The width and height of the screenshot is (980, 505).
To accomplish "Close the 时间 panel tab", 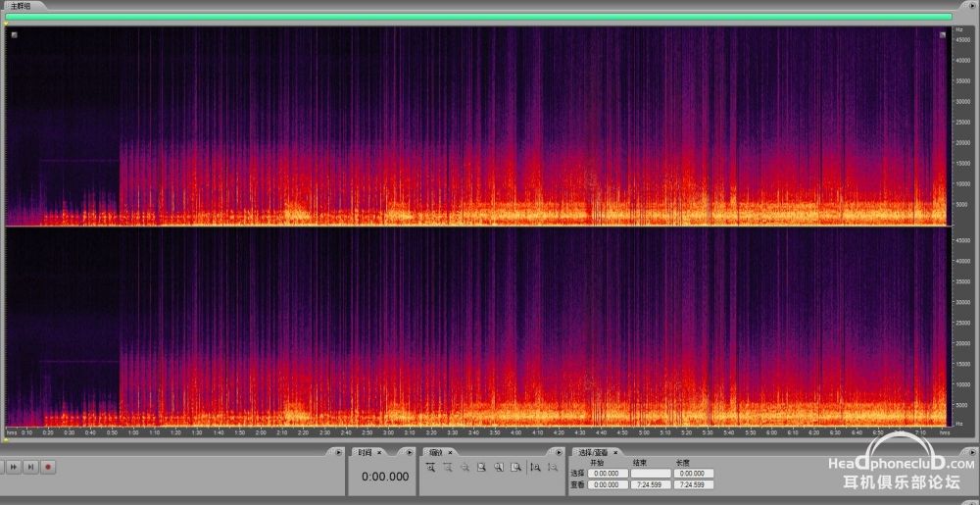I will click(379, 452).
